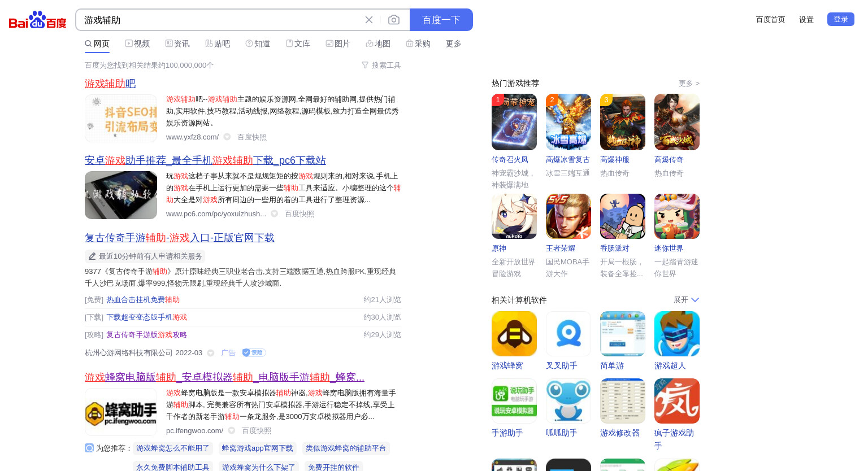Click the pc6 result thumbnail

(121, 195)
